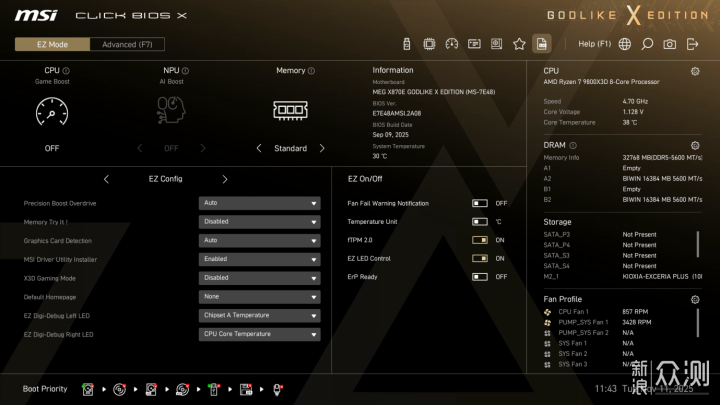Open the M-Flash USB drive icon
The height and width of the screenshot is (405, 720).
[x=406, y=44]
